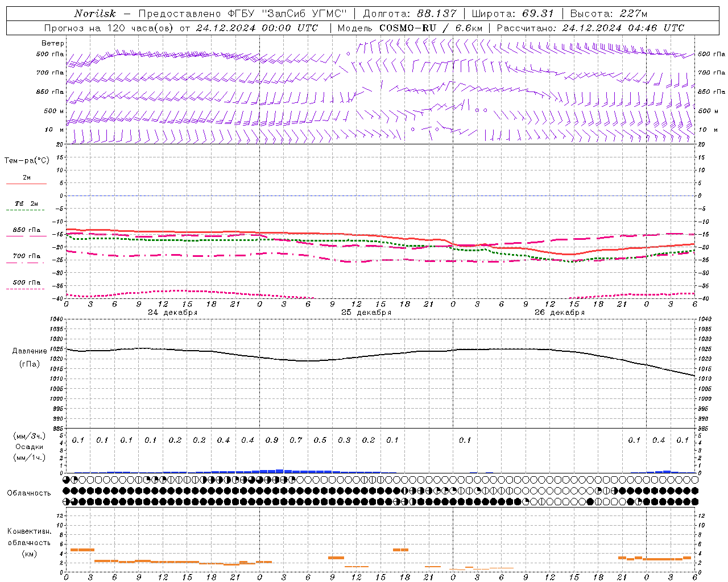728x582 pixels.
Task: Select the (мм/1ч.) precipitation unit label
Action: pyautogui.click(x=30, y=458)
